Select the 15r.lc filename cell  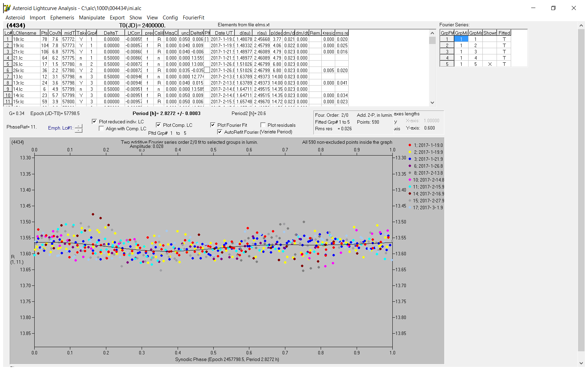click(26, 102)
